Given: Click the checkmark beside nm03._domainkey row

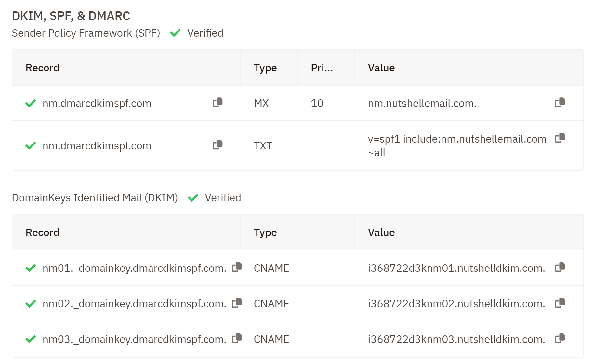Looking at the screenshot, I should tap(31, 339).
